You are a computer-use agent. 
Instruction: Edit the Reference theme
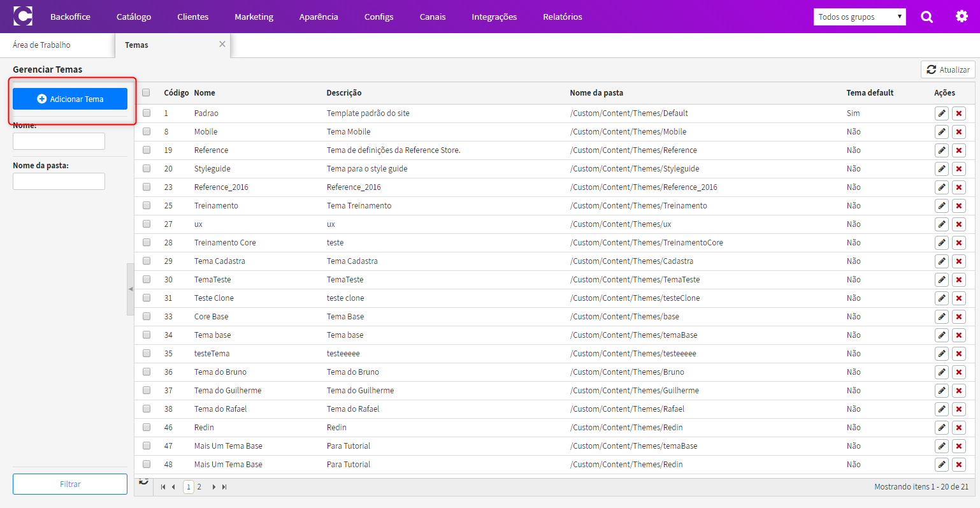click(942, 150)
